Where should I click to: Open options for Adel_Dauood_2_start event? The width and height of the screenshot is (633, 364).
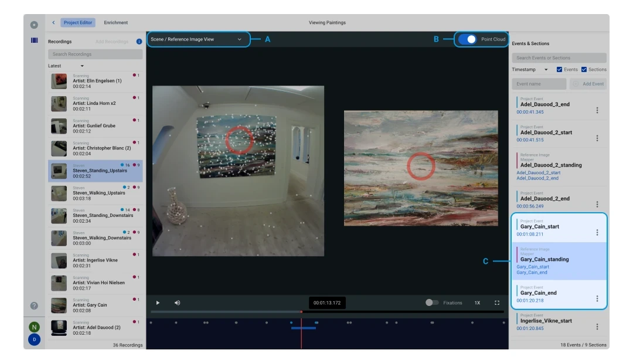point(597,138)
